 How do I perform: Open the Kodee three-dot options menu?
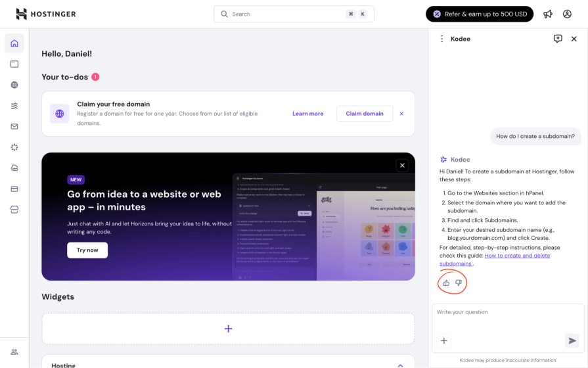(x=441, y=39)
